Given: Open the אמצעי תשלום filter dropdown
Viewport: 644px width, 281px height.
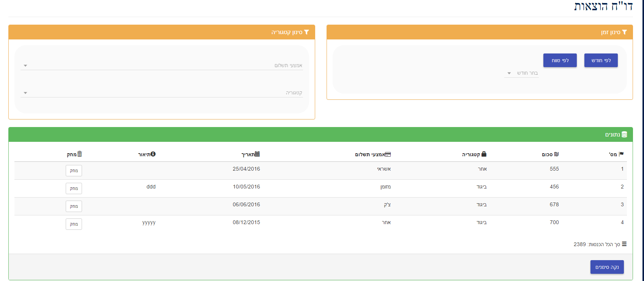Looking at the screenshot, I should [161, 66].
